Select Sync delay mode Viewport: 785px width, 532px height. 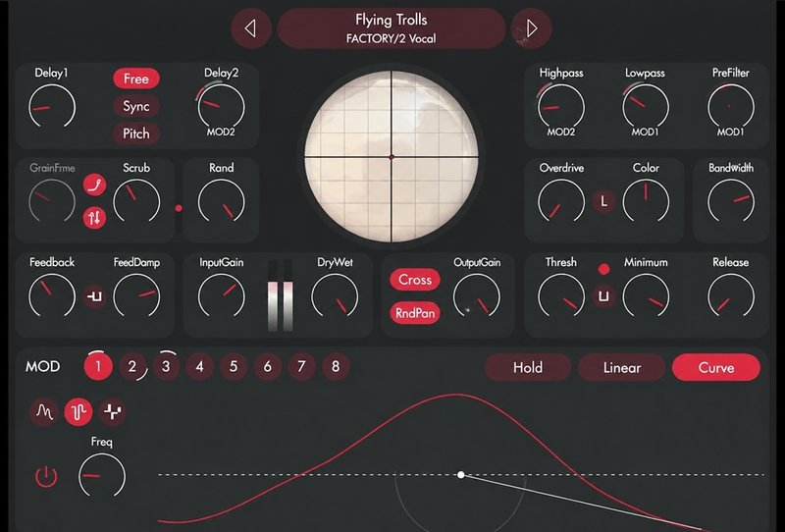click(136, 106)
